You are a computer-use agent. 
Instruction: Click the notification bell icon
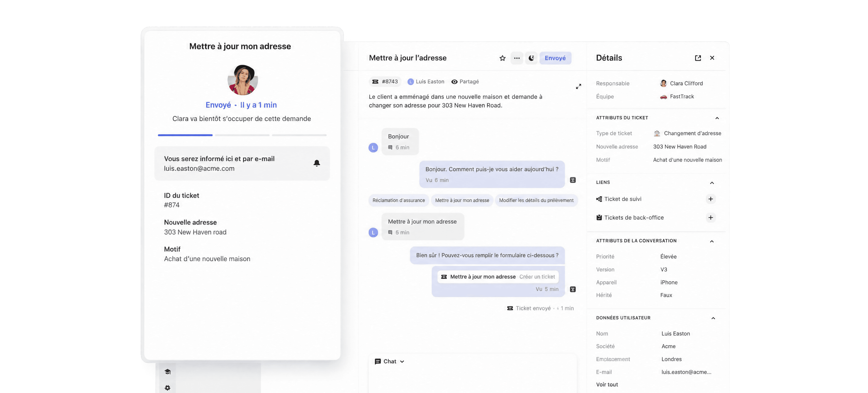317,163
